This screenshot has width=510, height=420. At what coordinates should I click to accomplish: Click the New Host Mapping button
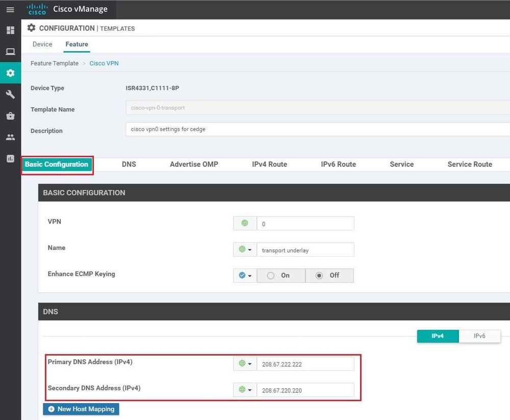[81, 409]
